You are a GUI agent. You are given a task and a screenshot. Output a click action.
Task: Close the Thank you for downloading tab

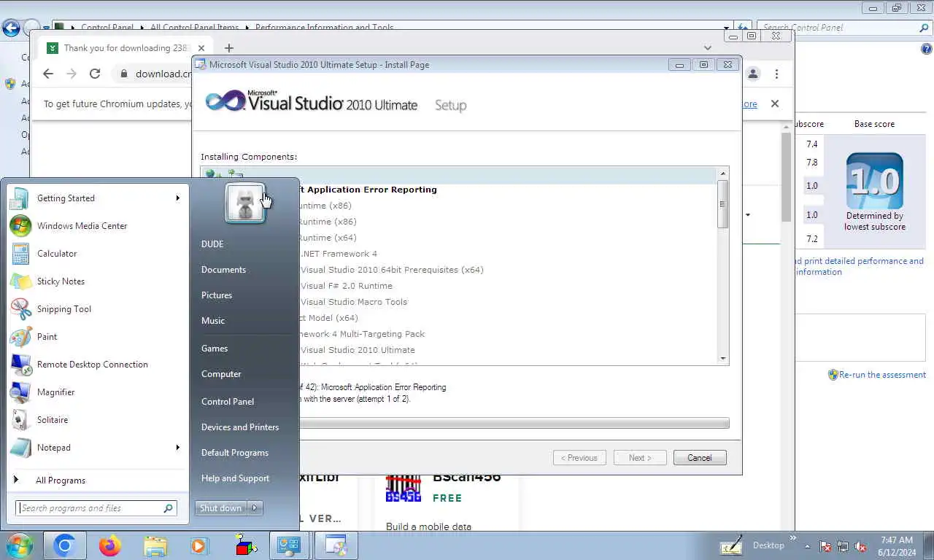(201, 48)
